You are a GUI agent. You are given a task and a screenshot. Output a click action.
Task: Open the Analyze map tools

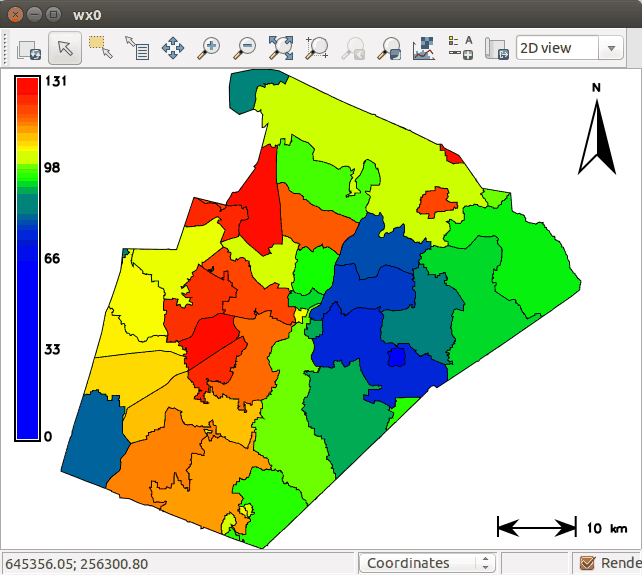coord(424,47)
